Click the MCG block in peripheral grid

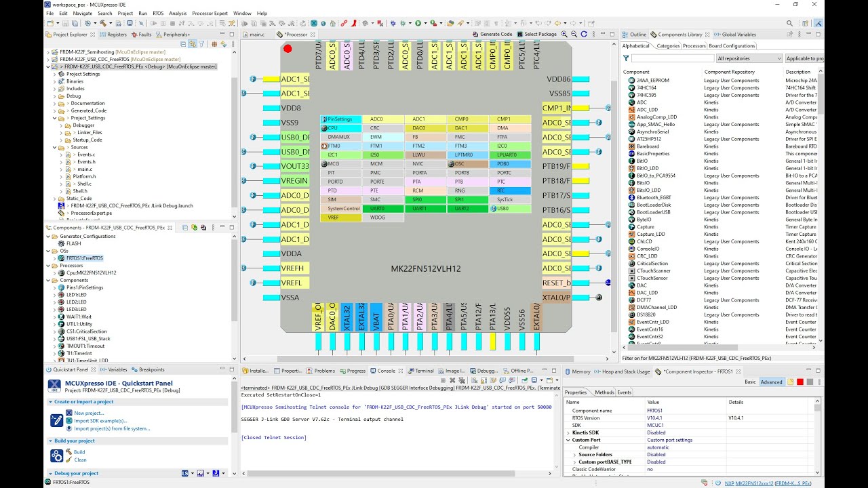tap(341, 164)
